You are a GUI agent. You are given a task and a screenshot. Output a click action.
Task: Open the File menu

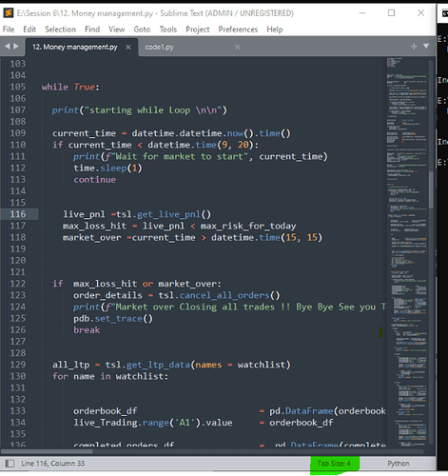[x=9, y=30]
